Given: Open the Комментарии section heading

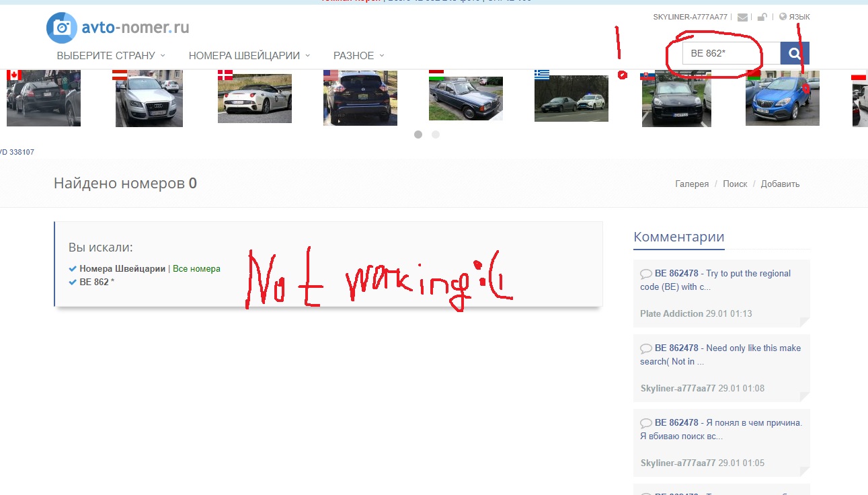Looking at the screenshot, I should 679,237.
